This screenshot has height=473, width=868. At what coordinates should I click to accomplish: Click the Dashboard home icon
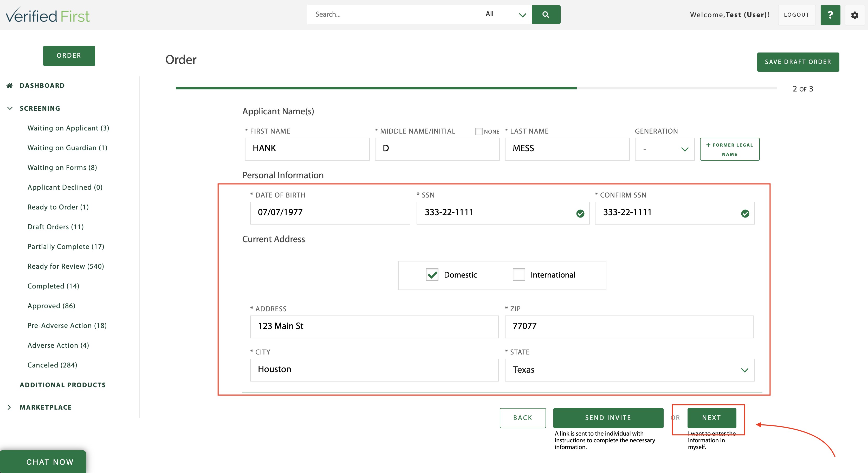click(9, 86)
